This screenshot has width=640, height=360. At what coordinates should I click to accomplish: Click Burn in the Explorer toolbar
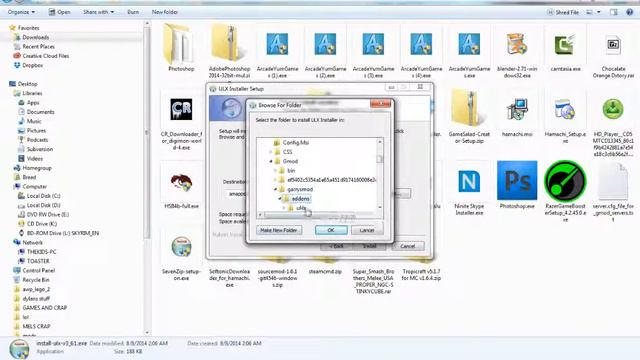[x=133, y=12]
